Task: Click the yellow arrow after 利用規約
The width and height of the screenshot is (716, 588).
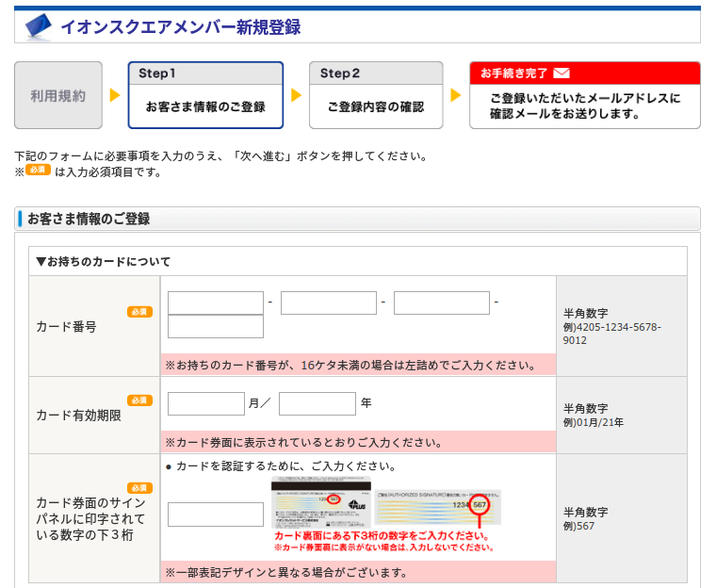Action: click(115, 95)
